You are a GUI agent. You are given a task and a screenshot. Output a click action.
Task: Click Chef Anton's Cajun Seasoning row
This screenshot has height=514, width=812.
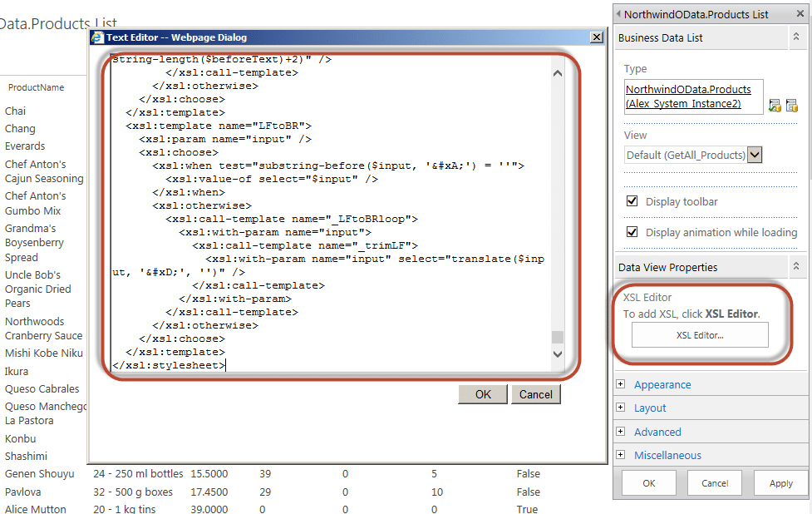44,171
